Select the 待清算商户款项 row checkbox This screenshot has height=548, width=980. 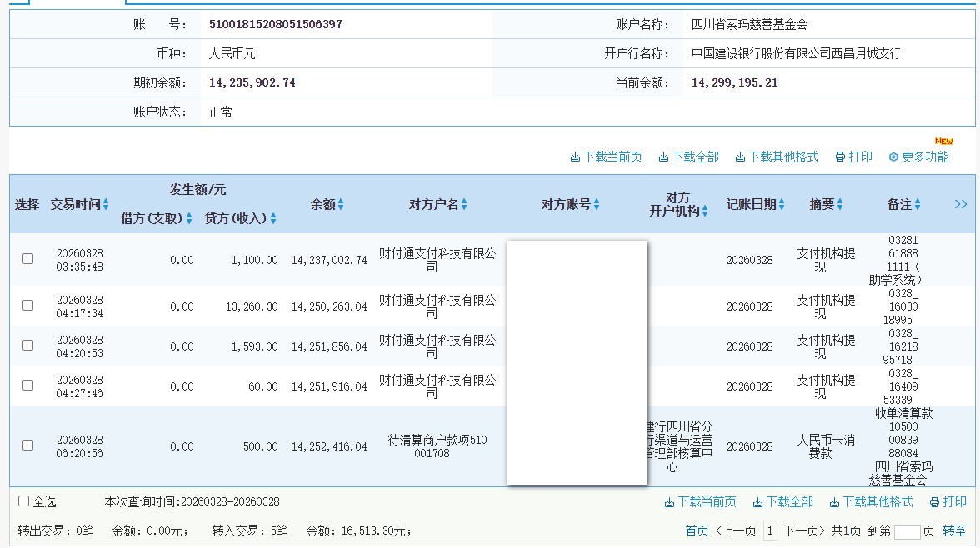27,446
